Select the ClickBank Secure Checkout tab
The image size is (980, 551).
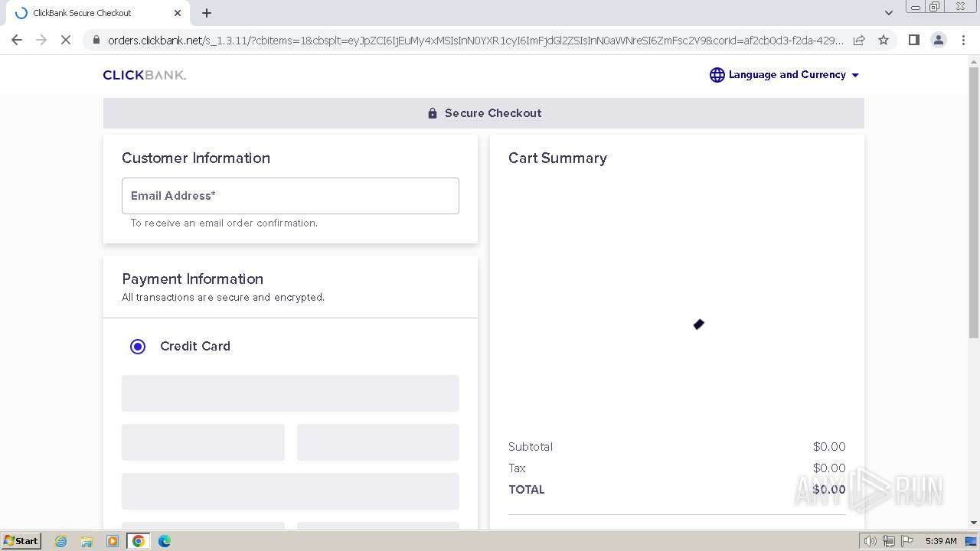(x=97, y=13)
